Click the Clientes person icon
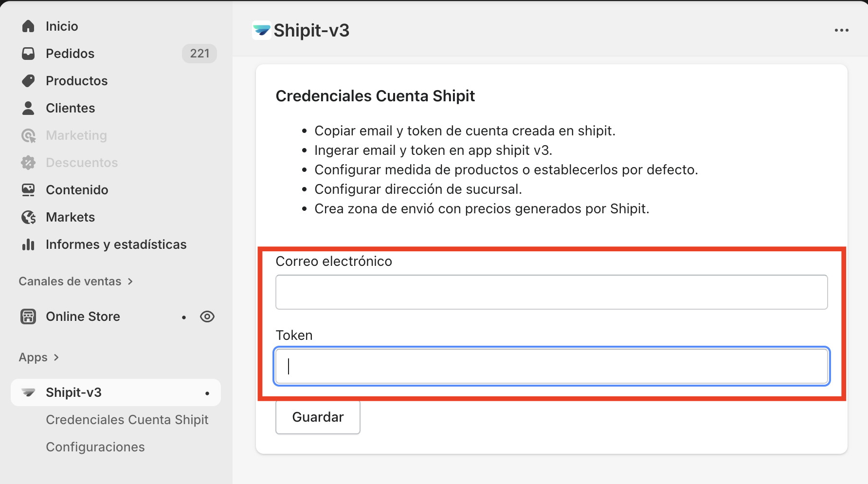 (x=28, y=108)
